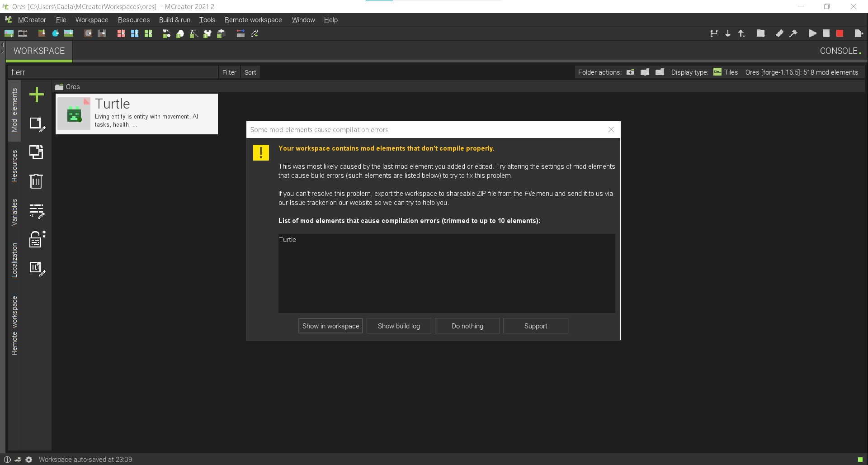
Task: Click the edit mod element icon in sidebar
Action: tap(37, 124)
